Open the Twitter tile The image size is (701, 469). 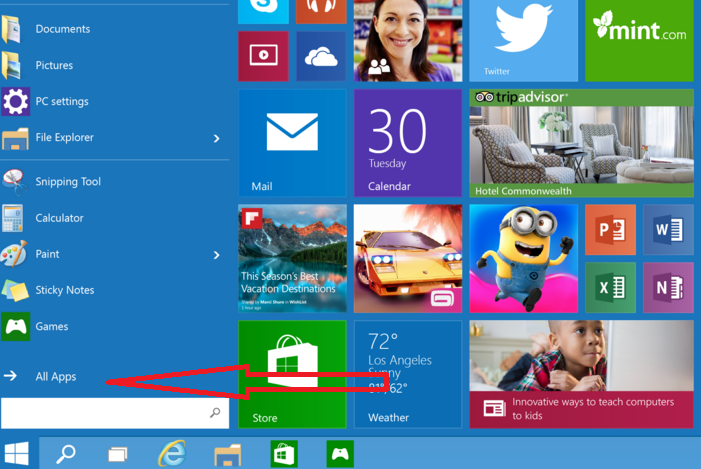(x=524, y=41)
